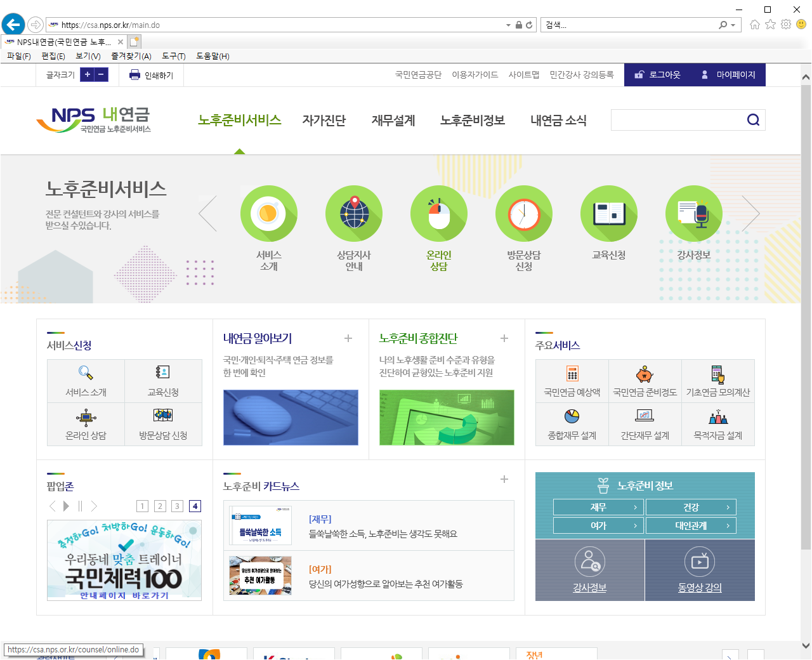Open 사이트맵 link in top bar
Screen dimensions: 812x660
point(524,75)
